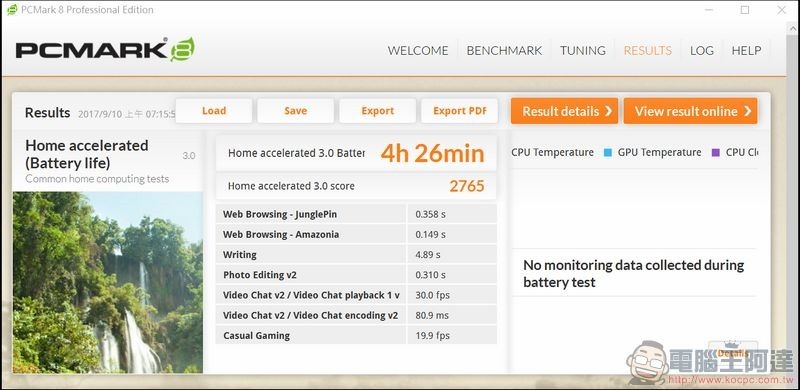Click the No monitoring data collected message

click(634, 274)
